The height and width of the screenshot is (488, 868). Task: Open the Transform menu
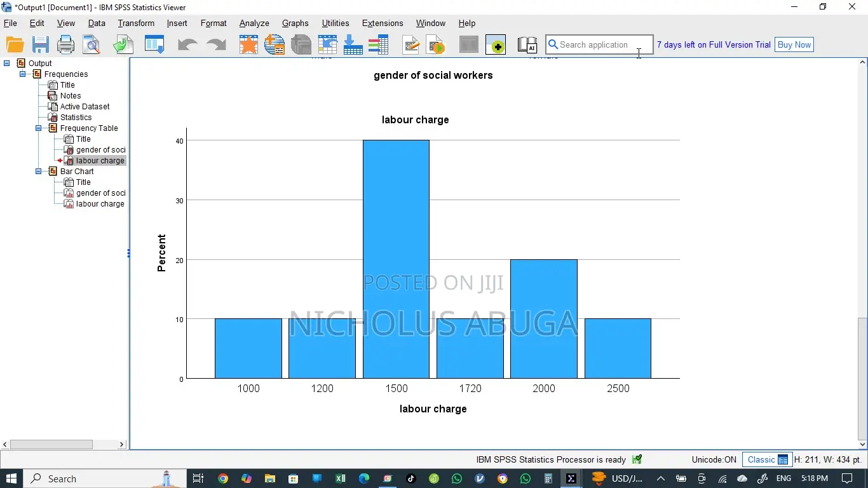click(136, 23)
